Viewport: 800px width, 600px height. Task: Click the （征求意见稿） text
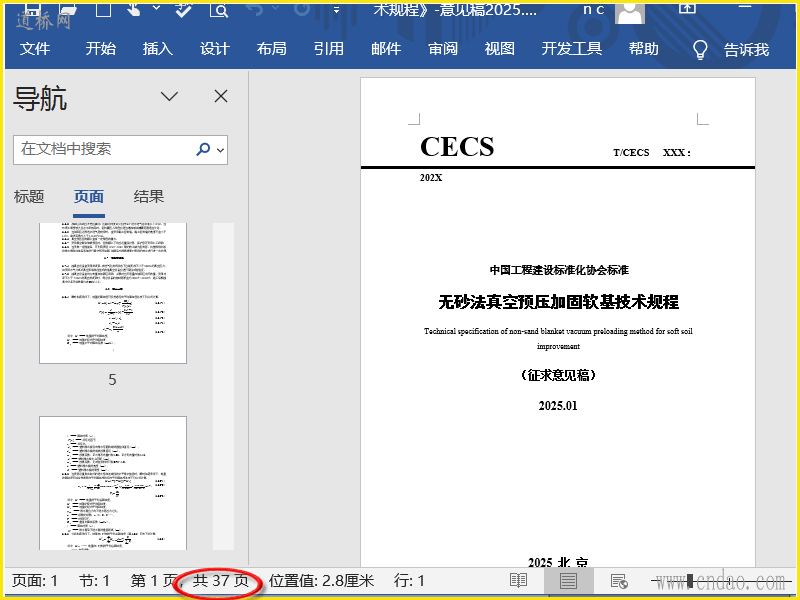558,376
